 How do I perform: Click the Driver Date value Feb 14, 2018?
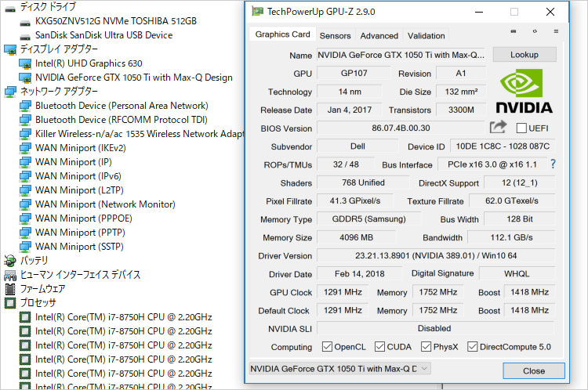[x=359, y=273]
